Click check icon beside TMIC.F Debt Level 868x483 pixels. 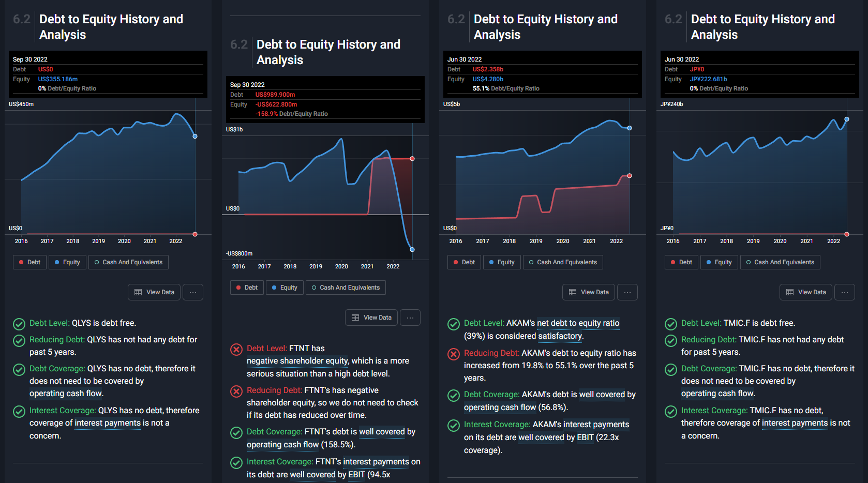click(671, 324)
